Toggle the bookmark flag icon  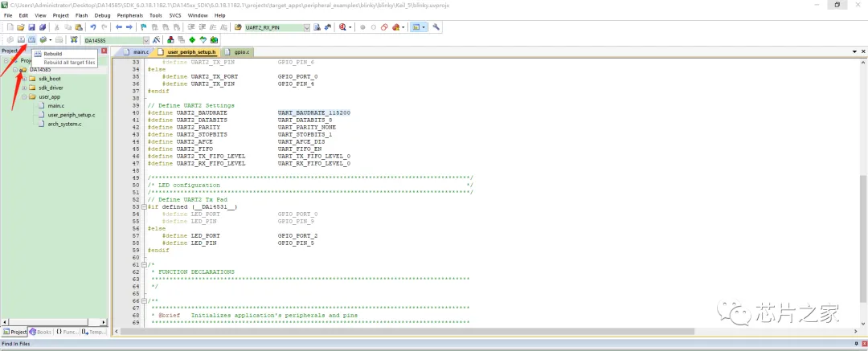tap(143, 27)
